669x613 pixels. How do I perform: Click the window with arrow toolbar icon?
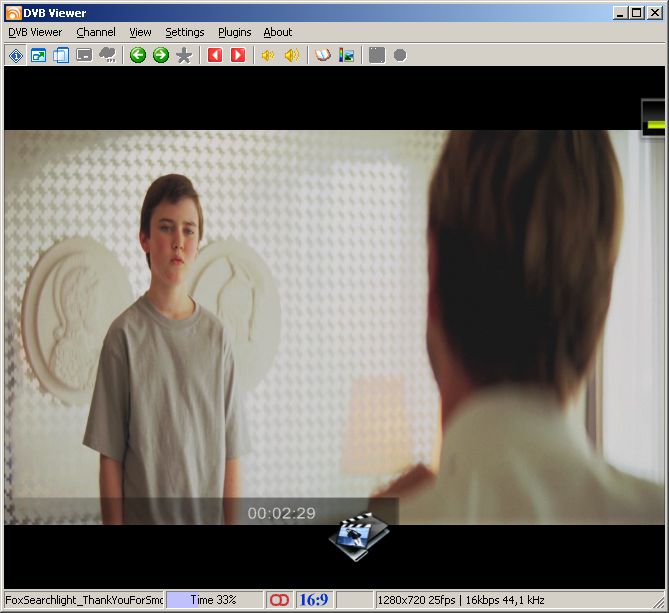(x=38, y=55)
